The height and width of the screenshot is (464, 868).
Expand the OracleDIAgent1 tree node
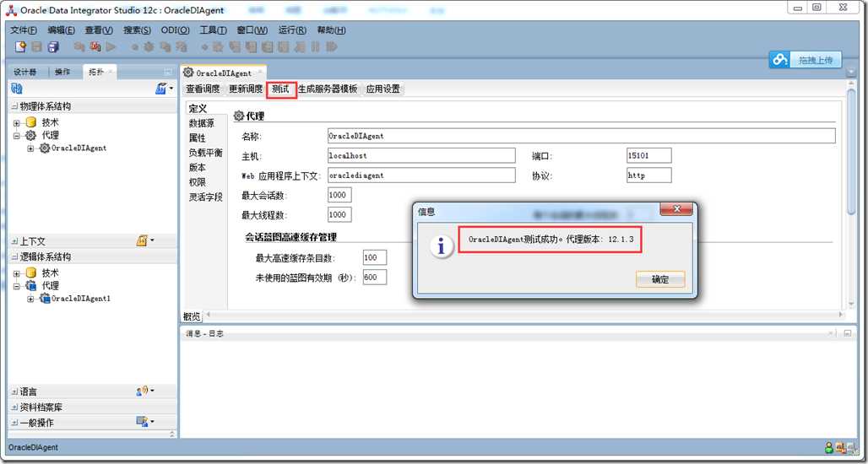[x=30, y=299]
